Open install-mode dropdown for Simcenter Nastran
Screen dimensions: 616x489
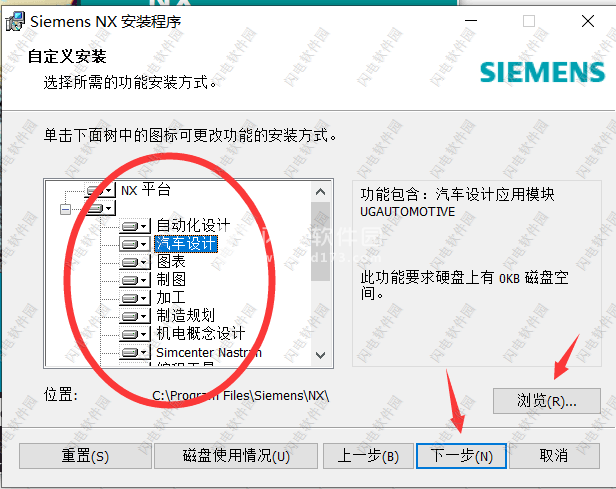[x=135, y=352]
